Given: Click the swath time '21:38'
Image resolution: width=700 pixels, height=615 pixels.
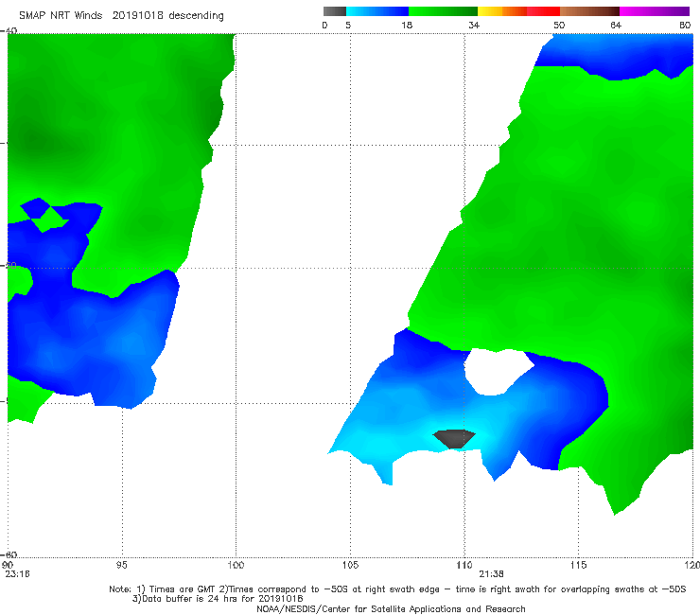Looking at the screenshot, I should coord(491,574).
